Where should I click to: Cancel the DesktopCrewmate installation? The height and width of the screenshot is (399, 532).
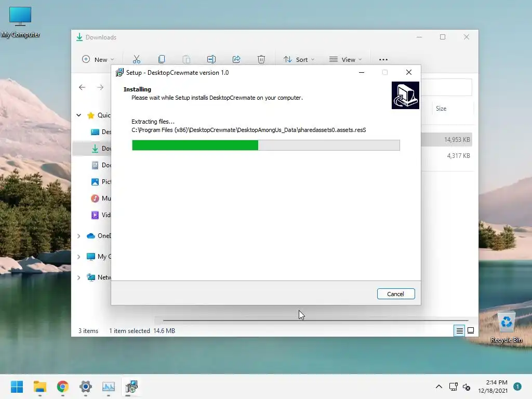(395, 294)
